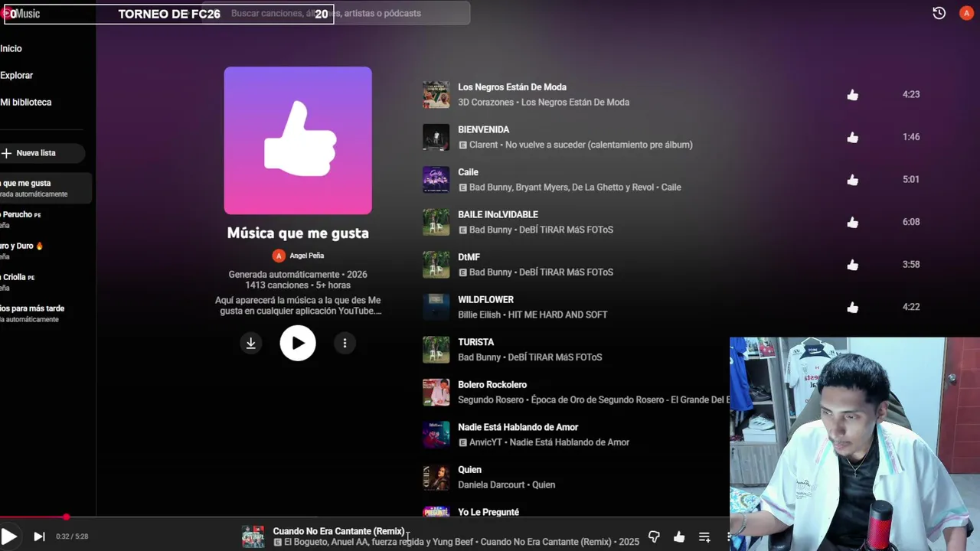Toggle like on DtMF track
This screenshot has width=980, height=551.
tap(852, 265)
